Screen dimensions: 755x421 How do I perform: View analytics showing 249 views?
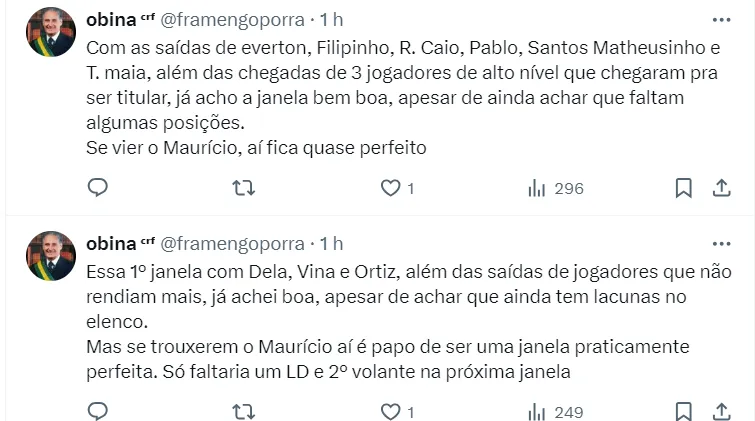[555, 411]
